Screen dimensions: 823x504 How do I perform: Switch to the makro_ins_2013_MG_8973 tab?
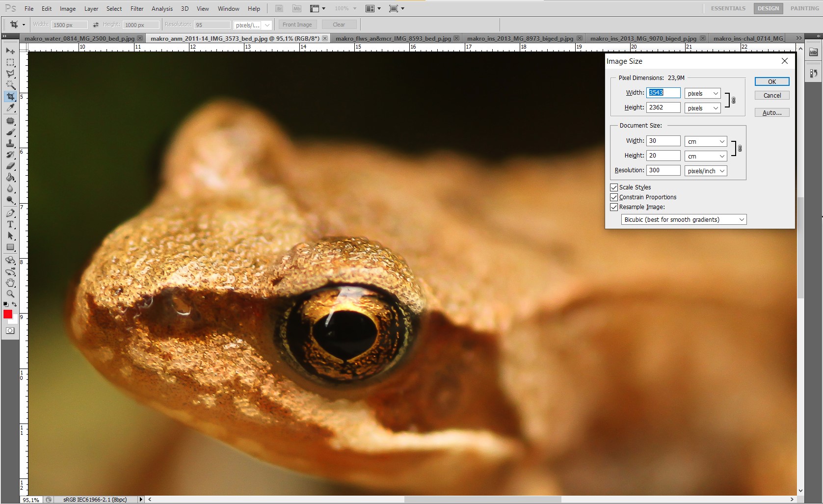point(523,38)
